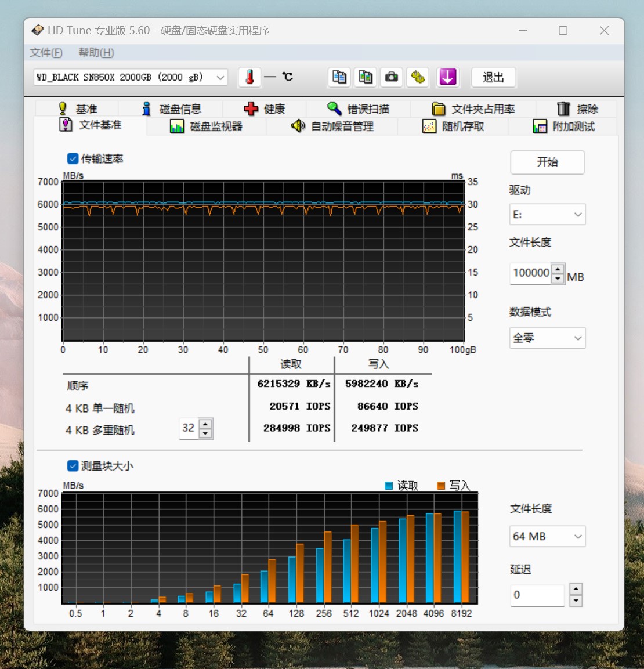Click the 文件基准 tab icon

(66, 125)
